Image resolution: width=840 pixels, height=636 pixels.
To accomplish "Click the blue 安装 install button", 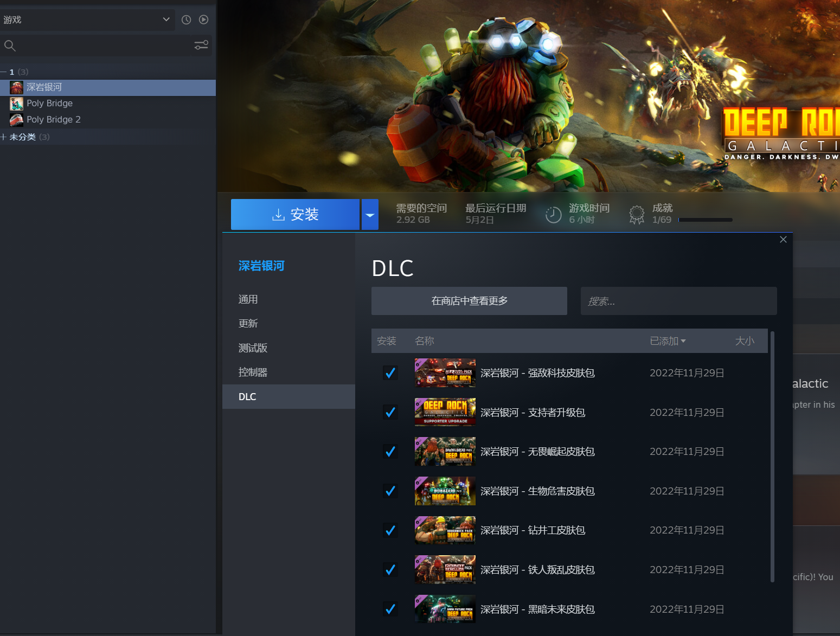I will (295, 215).
